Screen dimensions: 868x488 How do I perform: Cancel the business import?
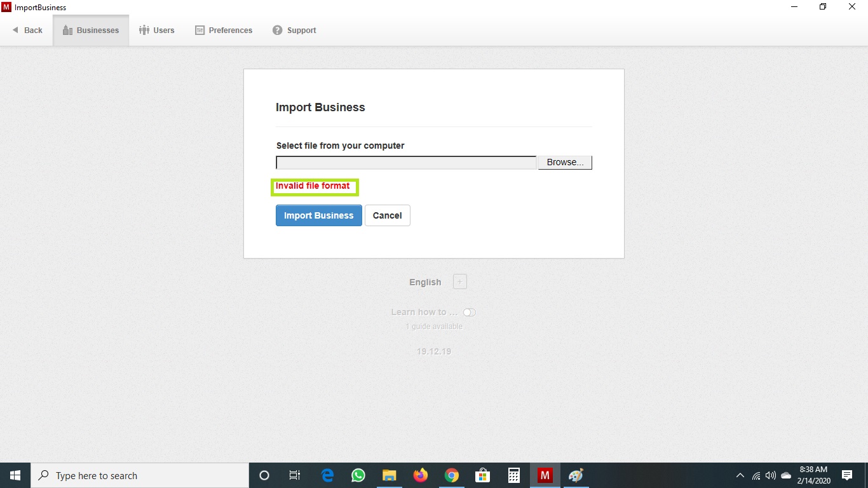point(388,215)
